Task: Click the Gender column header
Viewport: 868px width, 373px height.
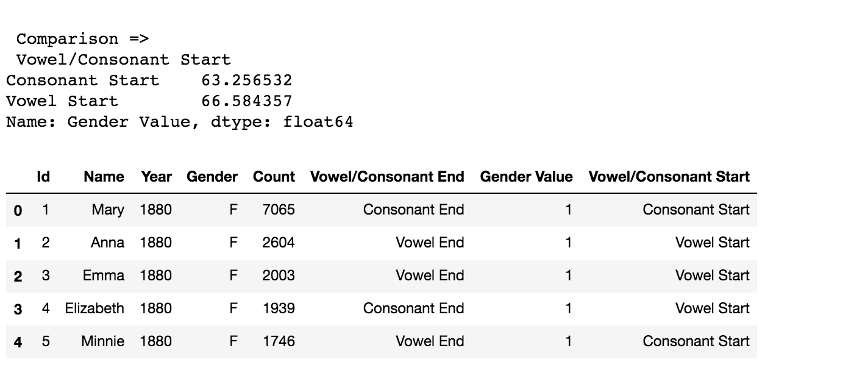Action: 212,177
